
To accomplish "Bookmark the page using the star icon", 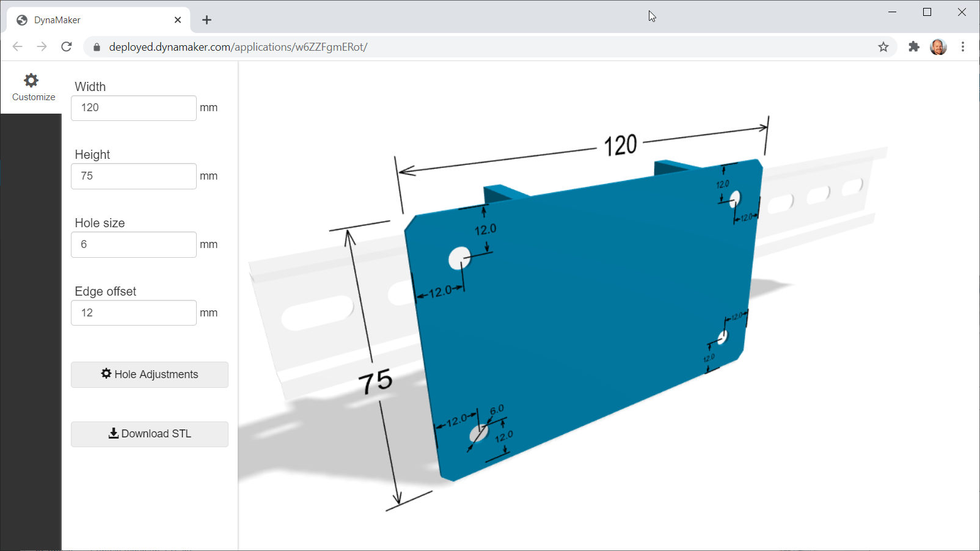I will (x=883, y=46).
